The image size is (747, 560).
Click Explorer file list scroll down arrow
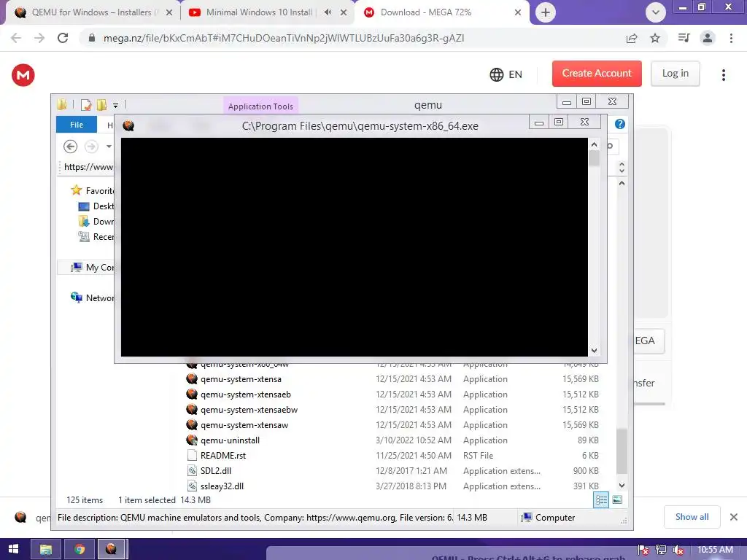(x=622, y=485)
